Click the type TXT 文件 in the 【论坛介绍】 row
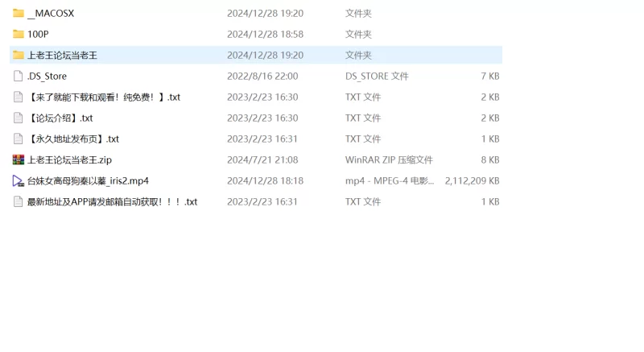 pos(363,118)
